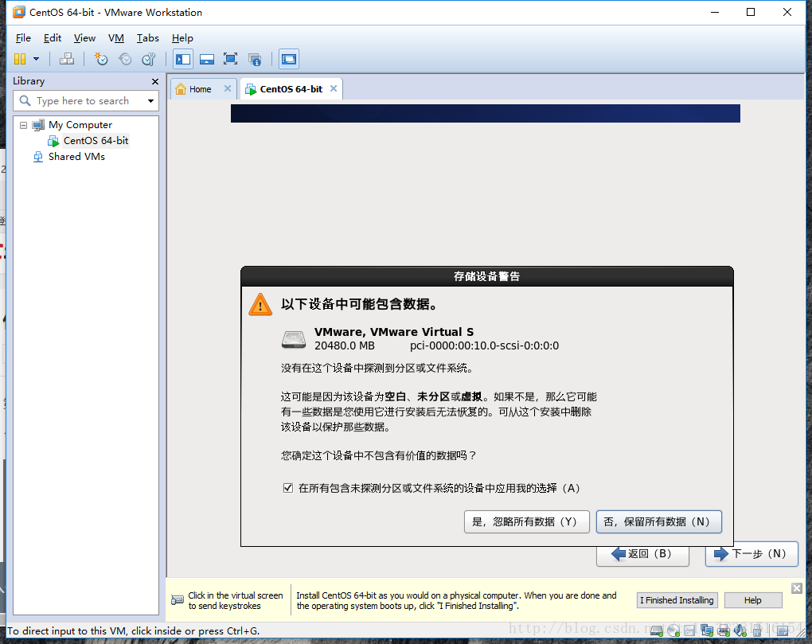Click the Back (B) installer button
This screenshot has height=644, width=812.
click(x=642, y=554)
